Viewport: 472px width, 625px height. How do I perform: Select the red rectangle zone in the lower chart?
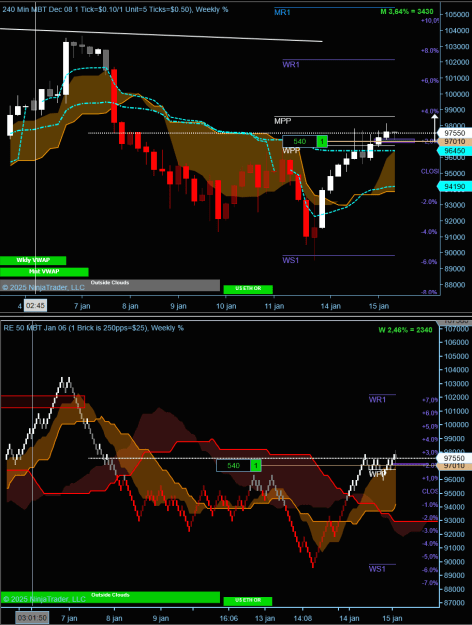pyautogui.click(x=43, y=401)
